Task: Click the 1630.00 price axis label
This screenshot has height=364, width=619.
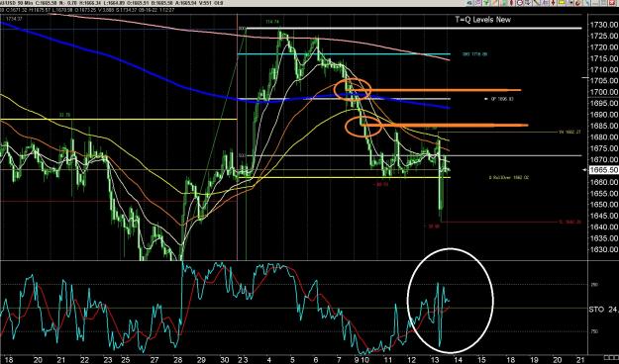Action: 603,249
